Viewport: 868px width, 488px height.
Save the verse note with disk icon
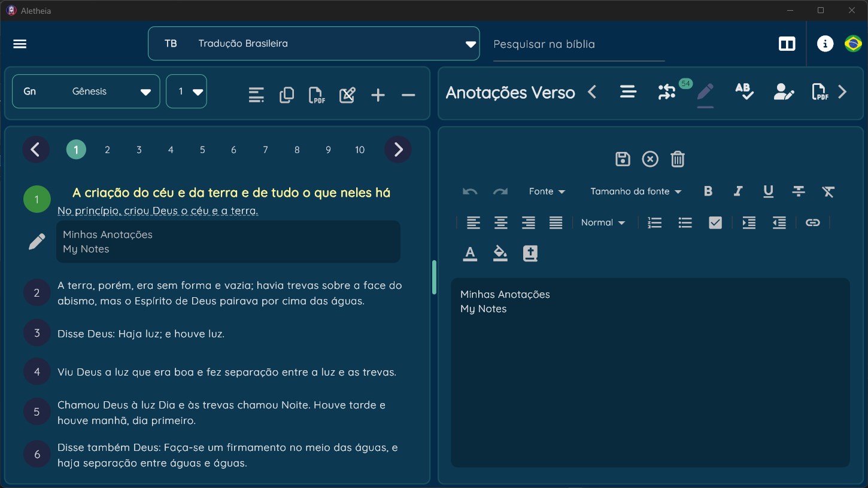click(623, 159)
